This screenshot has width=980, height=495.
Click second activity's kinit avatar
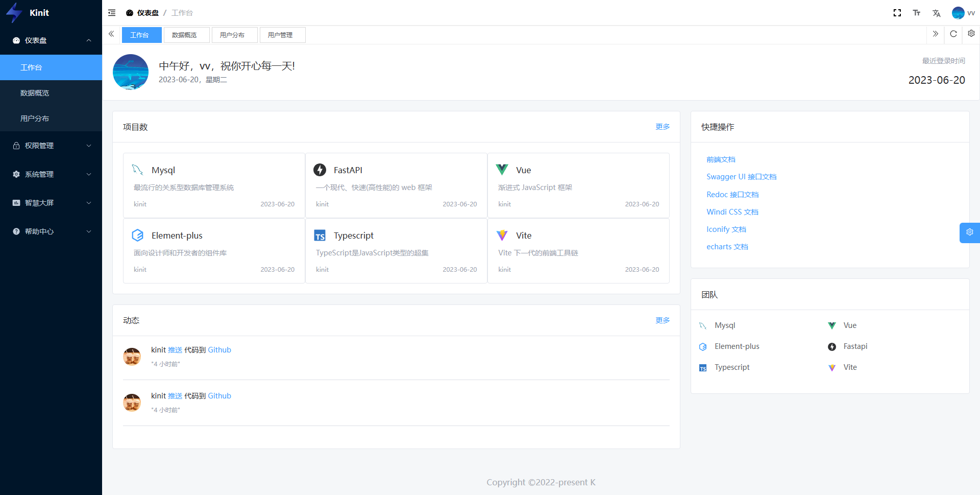(x=132, y=403)
